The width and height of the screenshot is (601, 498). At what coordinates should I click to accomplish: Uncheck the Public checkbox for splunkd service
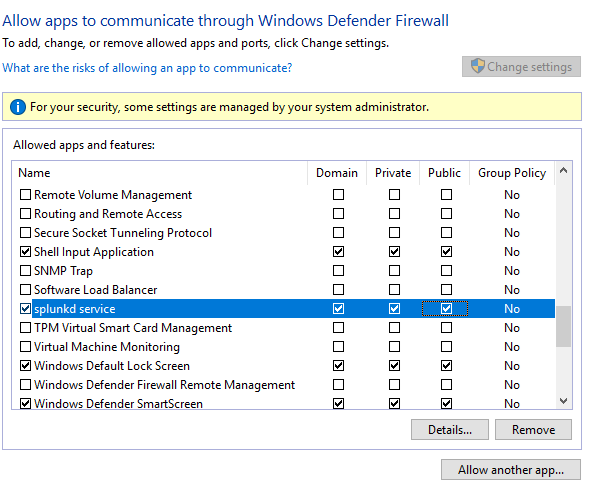pyautogui.click(x=446, y=309)
